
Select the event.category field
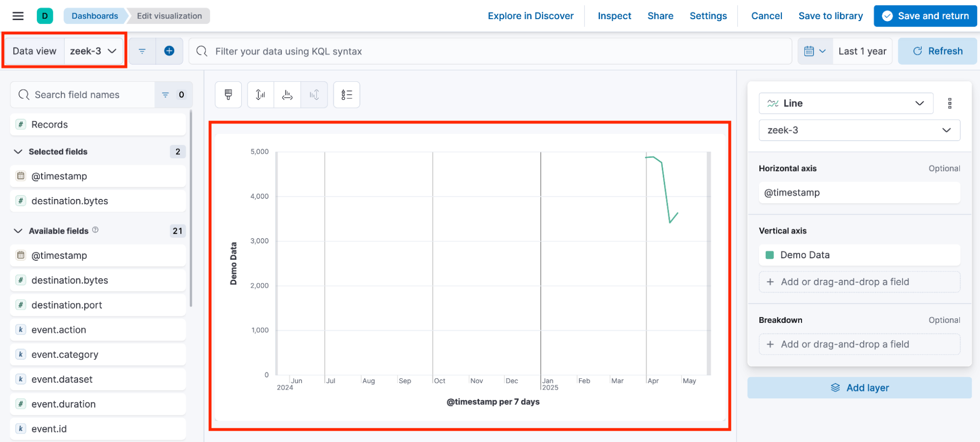point(98,354)
